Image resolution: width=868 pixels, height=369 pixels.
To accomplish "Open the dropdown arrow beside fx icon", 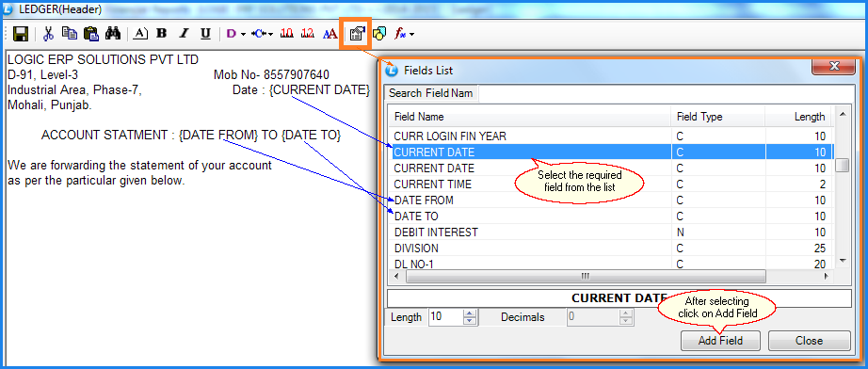I will tap(411, 34).
